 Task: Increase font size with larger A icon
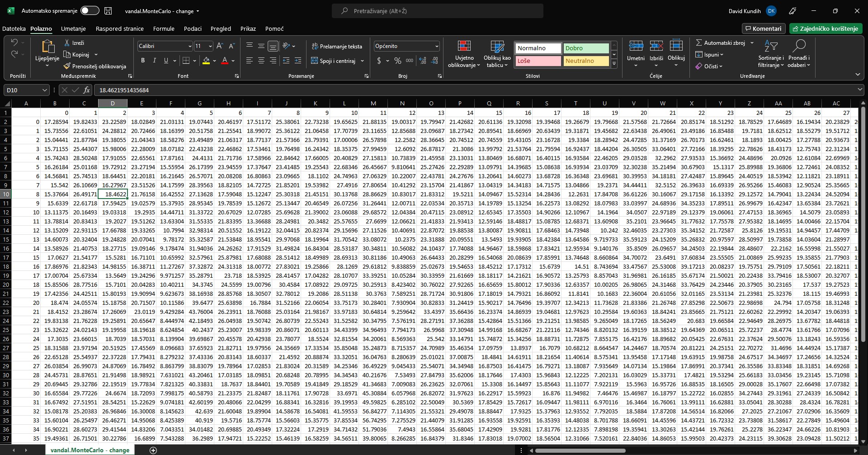220,46
